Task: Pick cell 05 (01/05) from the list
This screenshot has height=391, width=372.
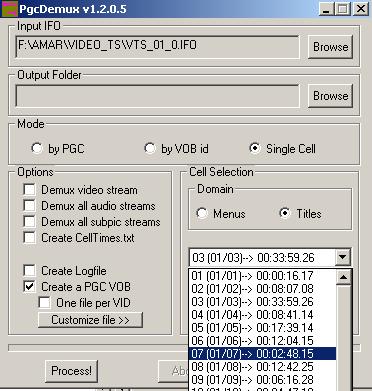Action: click(x=262, y=328)
